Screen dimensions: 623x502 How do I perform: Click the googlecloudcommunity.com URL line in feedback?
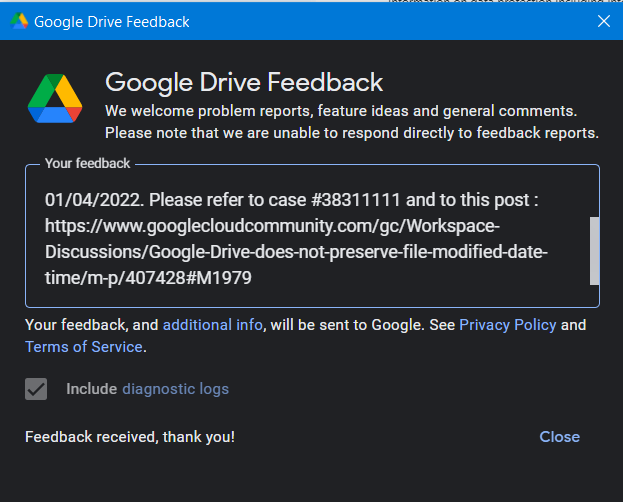tap(272, 226)
